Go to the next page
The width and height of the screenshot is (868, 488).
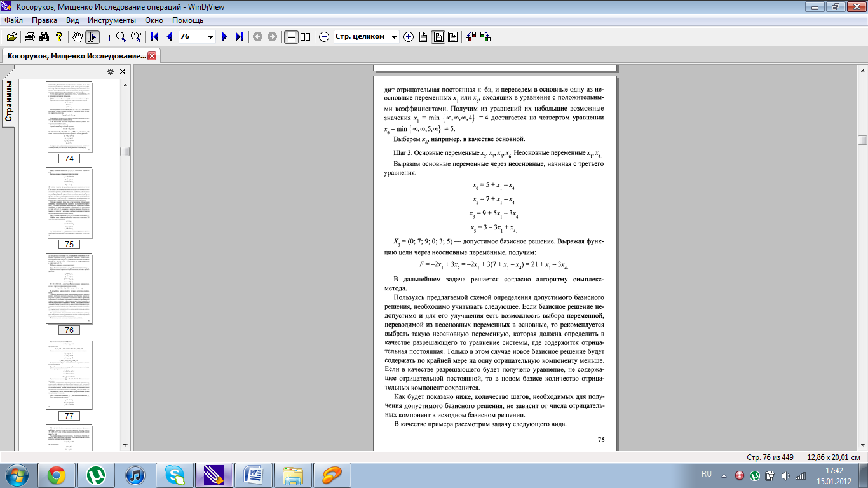click(224, 37)
